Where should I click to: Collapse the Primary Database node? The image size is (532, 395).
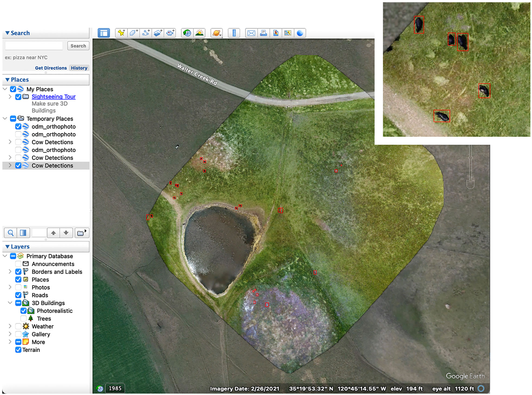(5, 256)
